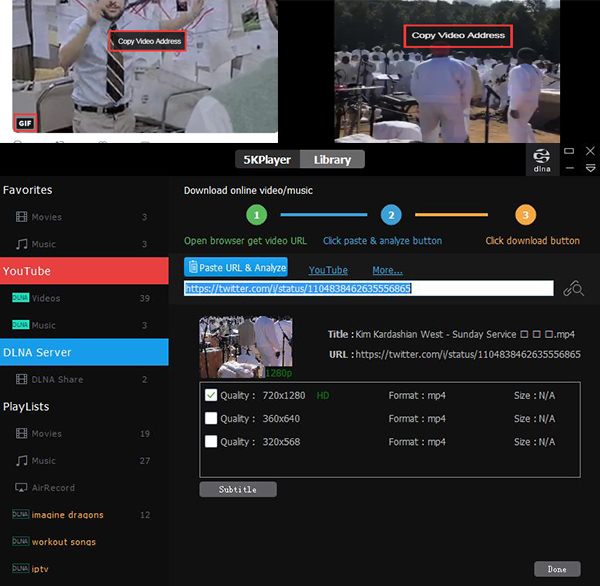The height and width of the screenshot is (586, 600).
Task: Click the AirRecord screen icon
Action: coord(21,488)
